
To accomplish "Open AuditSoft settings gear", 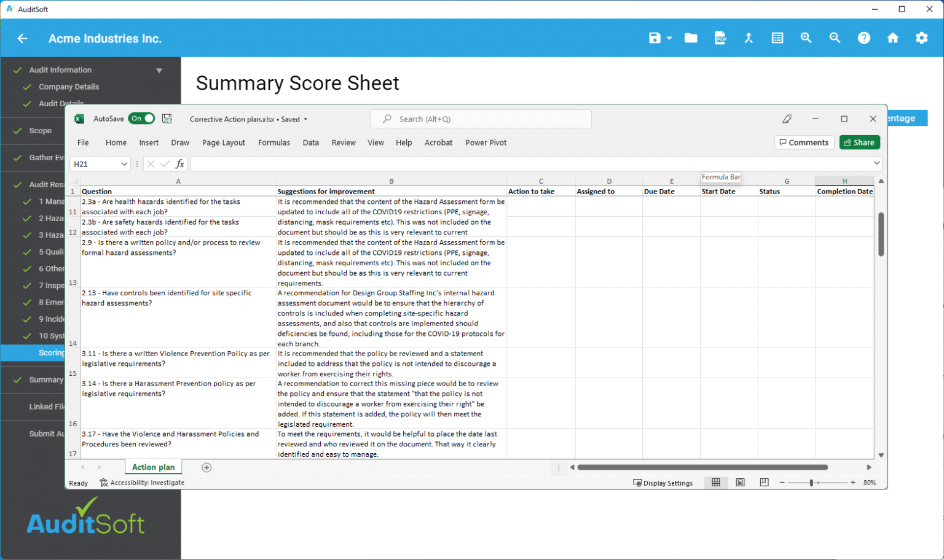I will [x=922, y=37].
